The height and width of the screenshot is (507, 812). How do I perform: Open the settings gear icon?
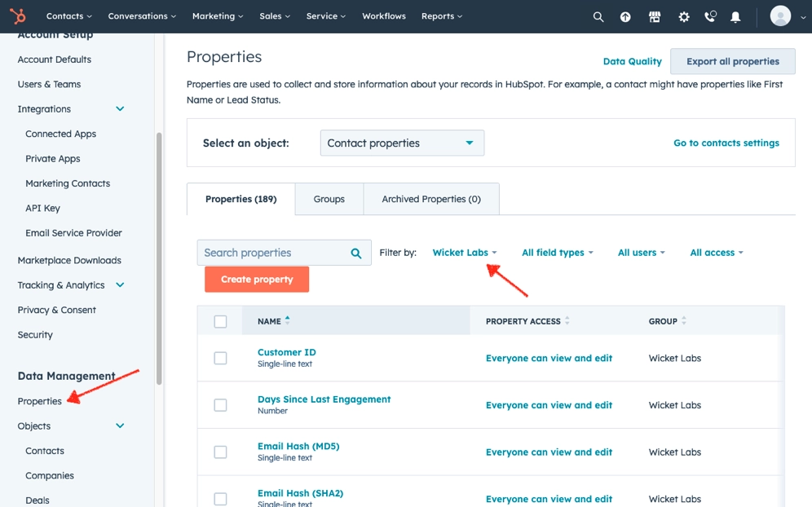tap(684, 16)
